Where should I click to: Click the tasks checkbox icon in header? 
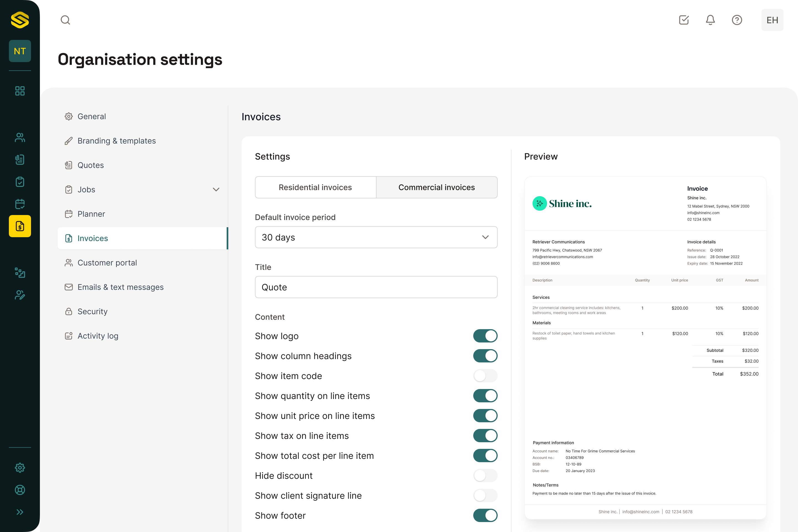coord(684,20)
